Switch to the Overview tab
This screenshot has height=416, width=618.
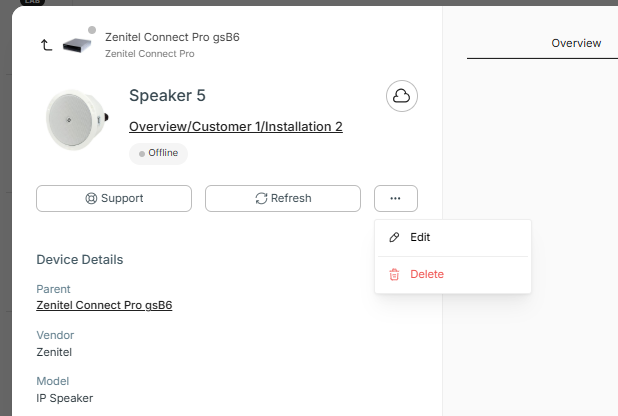click(576, 43)
